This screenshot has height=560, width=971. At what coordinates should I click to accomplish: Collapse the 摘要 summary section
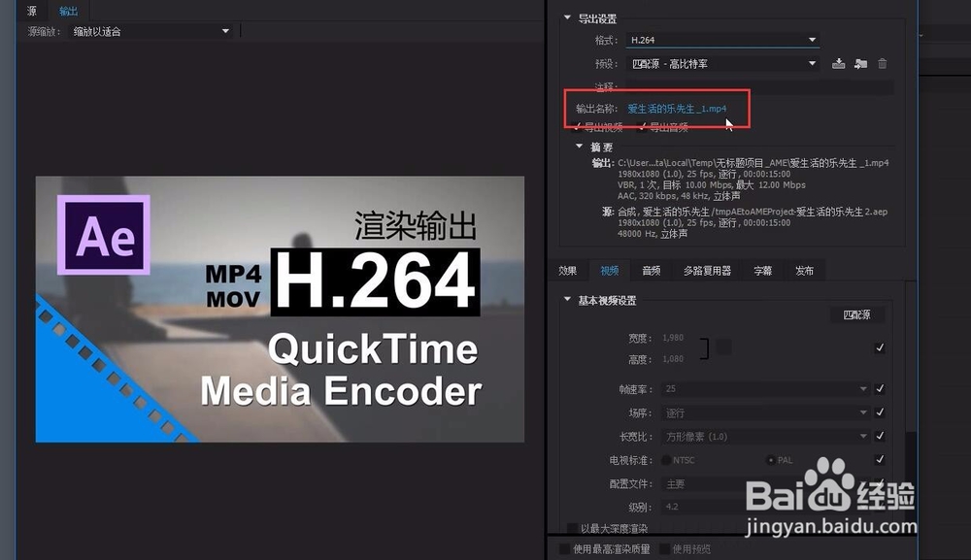point(579,146)
